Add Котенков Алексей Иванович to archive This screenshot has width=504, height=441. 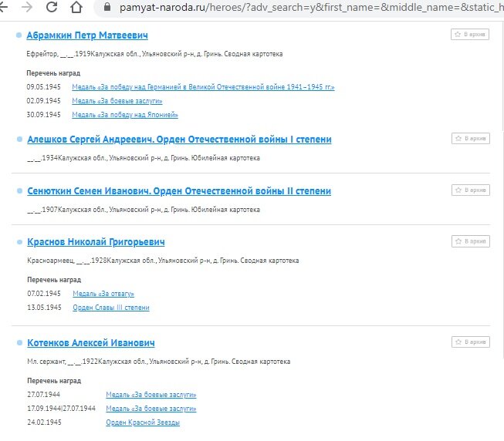click(x=471, y=342)
